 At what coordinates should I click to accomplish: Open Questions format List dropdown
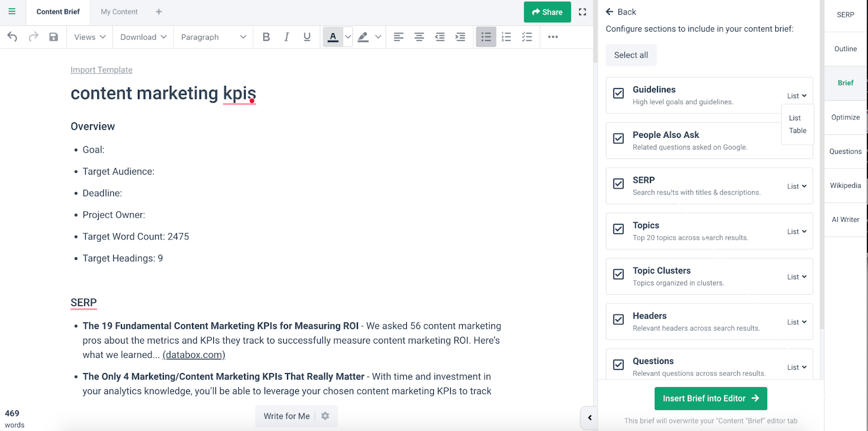coord(797,367)
